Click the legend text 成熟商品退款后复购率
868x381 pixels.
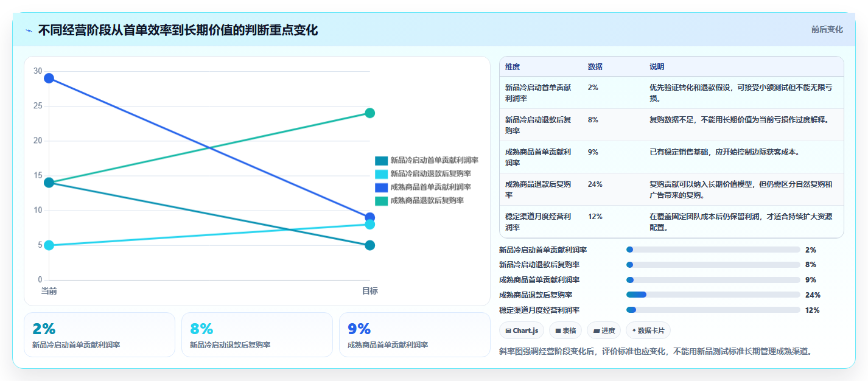(x=427, y=201)
